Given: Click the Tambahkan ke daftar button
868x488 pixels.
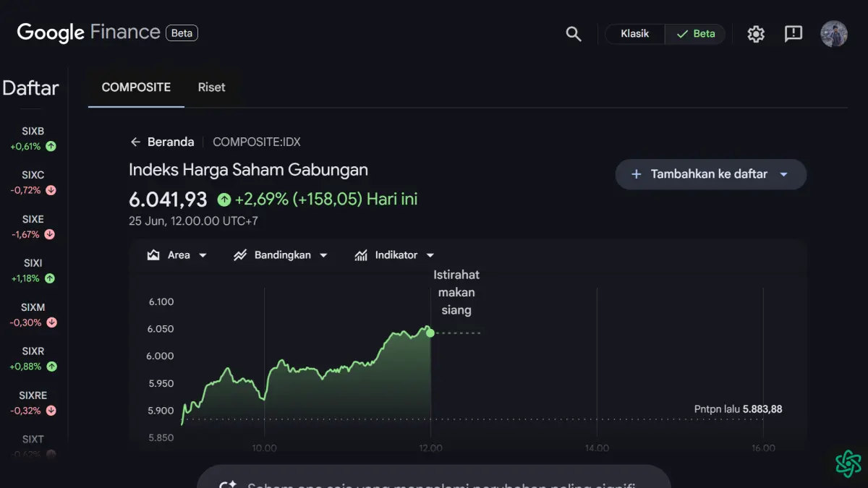Looking at the screenshot, I should click(710, 174).
